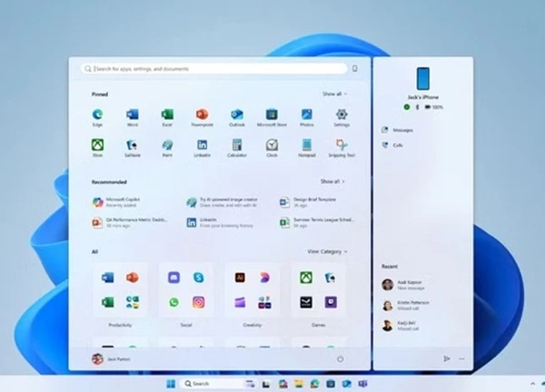Expand Show all for Recommended items
This screenshot has height=392, width=545.
(332, 181)
